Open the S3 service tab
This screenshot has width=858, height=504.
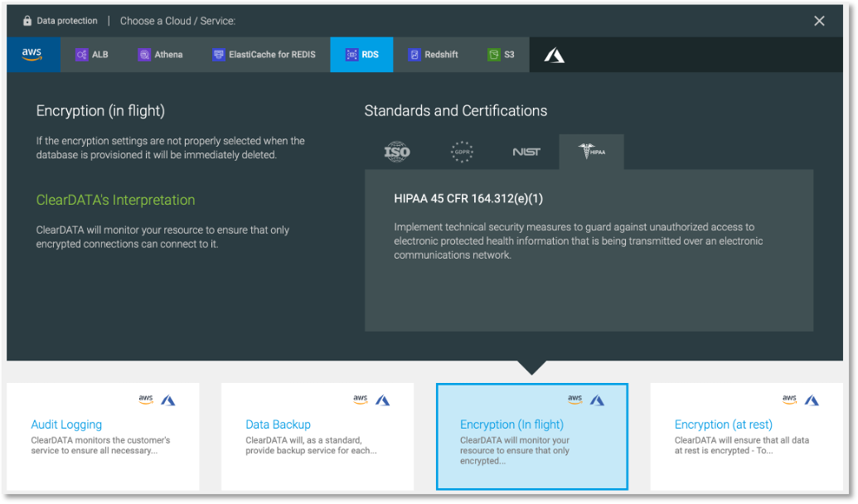pos(501,54)
